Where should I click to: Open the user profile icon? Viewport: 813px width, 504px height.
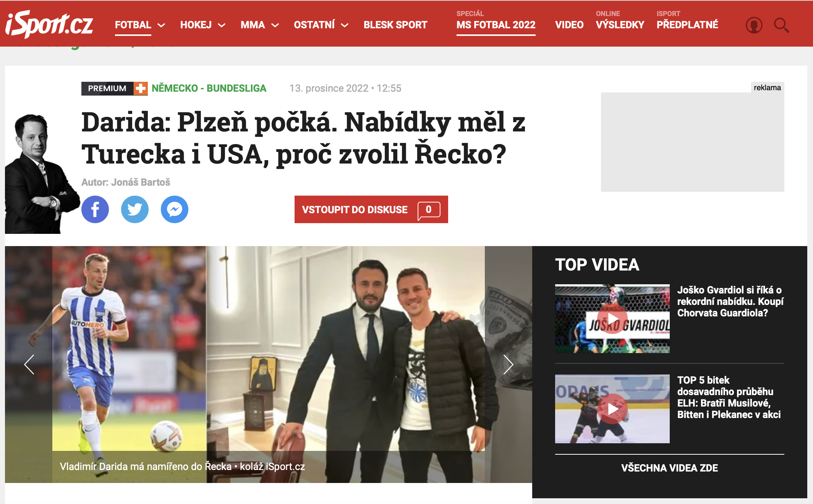754,25
